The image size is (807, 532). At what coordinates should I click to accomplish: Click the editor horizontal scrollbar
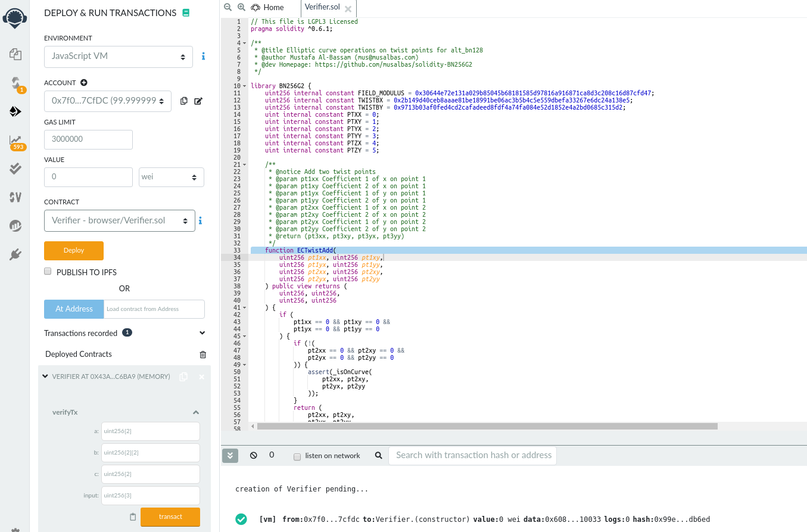point(487,427)
